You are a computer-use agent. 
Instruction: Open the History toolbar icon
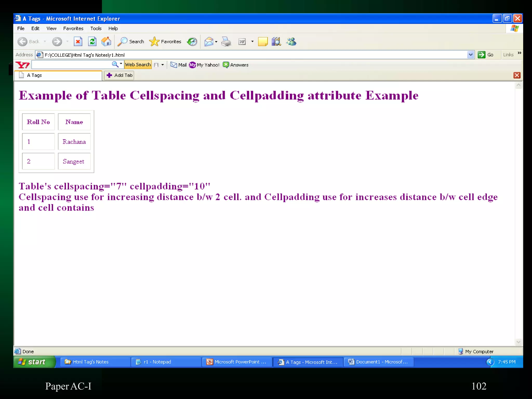[192, 42]
